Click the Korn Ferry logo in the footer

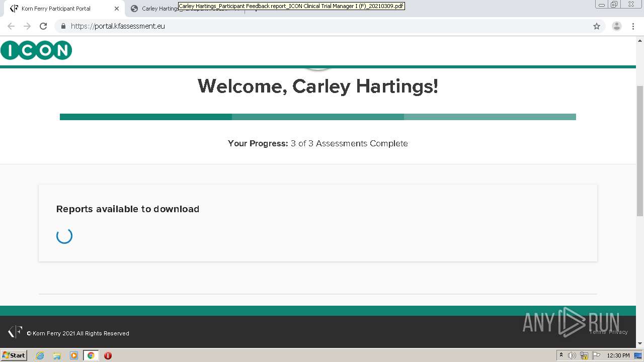point(15,332)
